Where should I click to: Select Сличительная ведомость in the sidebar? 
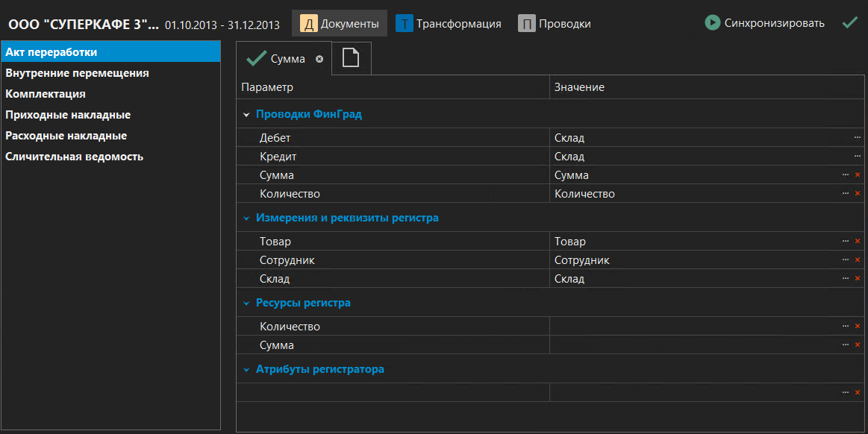coord(75,156)
